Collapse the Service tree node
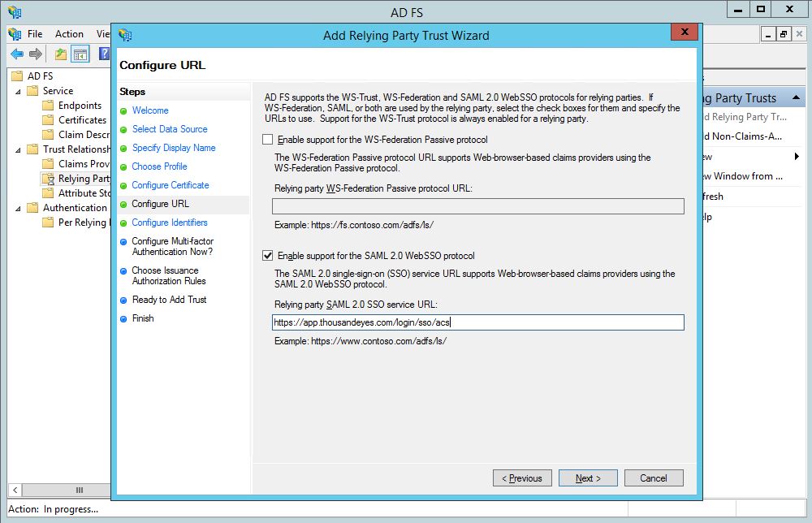The width and height of the screenshot is (812, 523). pyautogui.click(x=19, y=91)
